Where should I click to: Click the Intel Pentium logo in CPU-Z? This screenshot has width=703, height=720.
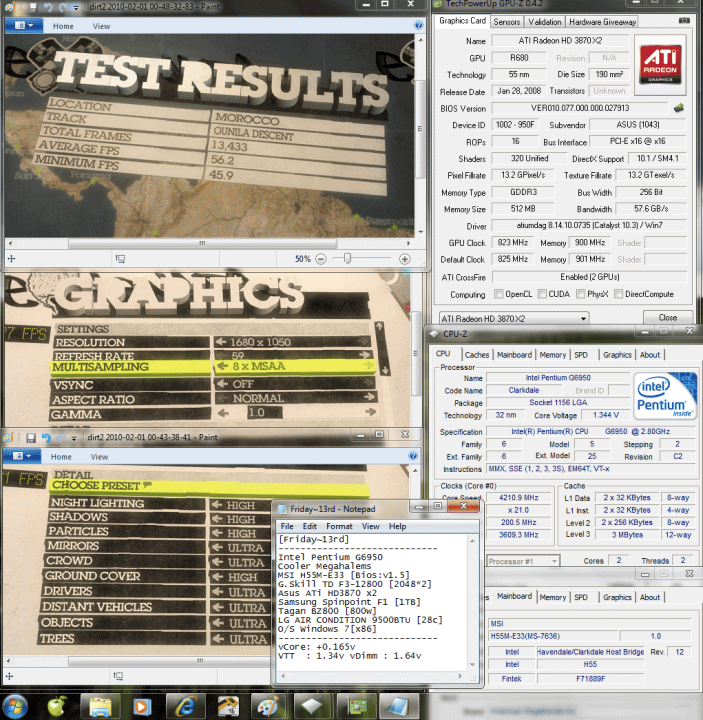pos(665,396)
